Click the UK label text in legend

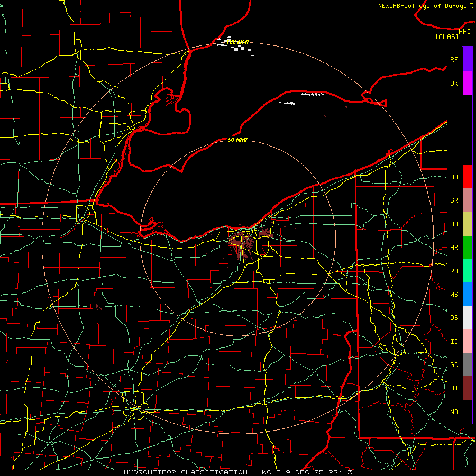(x=454, y=83)
